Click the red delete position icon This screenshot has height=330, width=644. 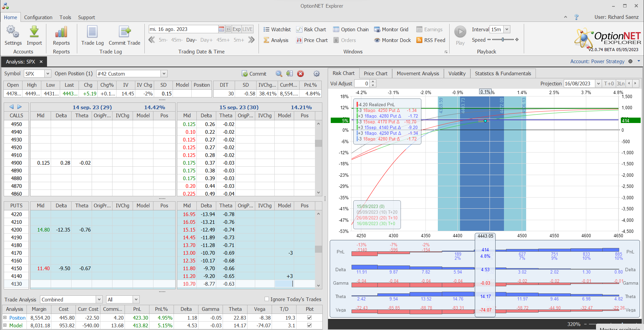tap(301, 74)
